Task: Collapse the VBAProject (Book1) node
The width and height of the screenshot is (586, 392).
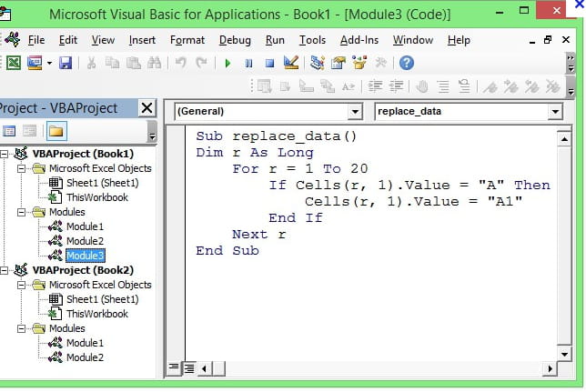Action: click(4, 154)
